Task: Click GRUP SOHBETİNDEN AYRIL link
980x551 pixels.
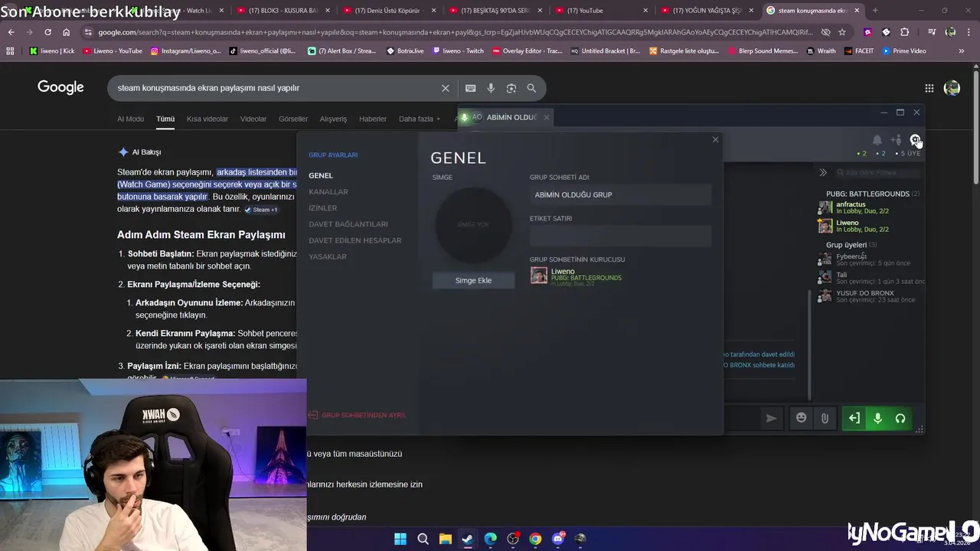Action: click(357, 415)
